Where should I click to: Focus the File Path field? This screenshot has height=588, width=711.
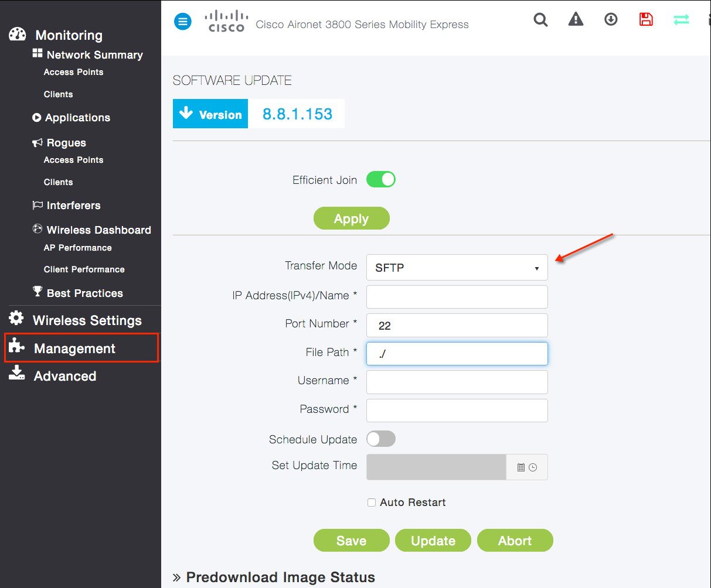click(x=457, y=354)
